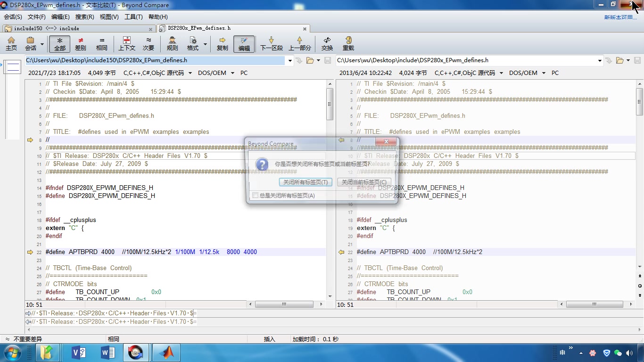Open 会话(S) menu
Viewport: 644px width, 362px height.
13,17
